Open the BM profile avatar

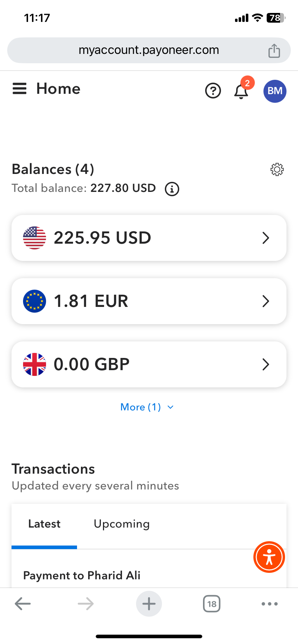[275, 91]
